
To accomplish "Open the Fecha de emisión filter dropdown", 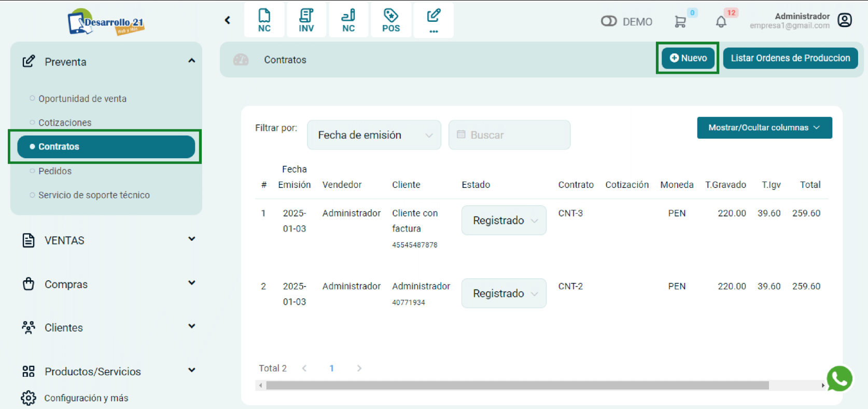I will (374, 135).
